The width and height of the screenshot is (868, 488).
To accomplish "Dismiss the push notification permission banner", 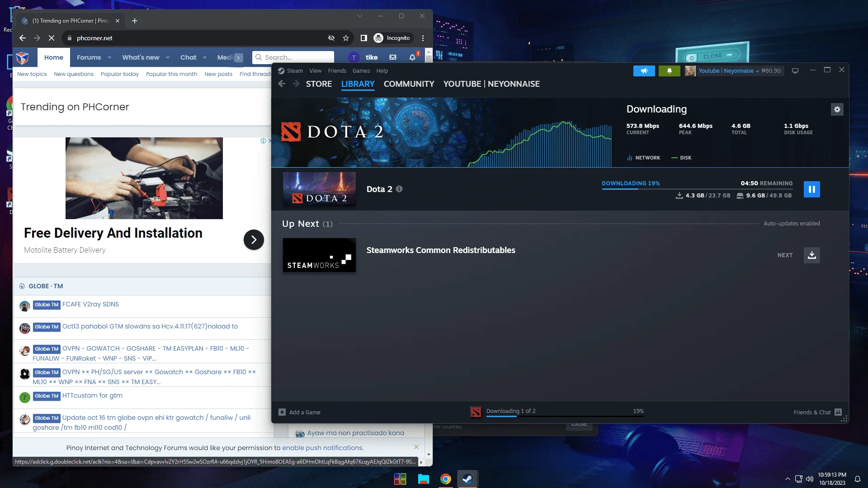I will 416,447.
